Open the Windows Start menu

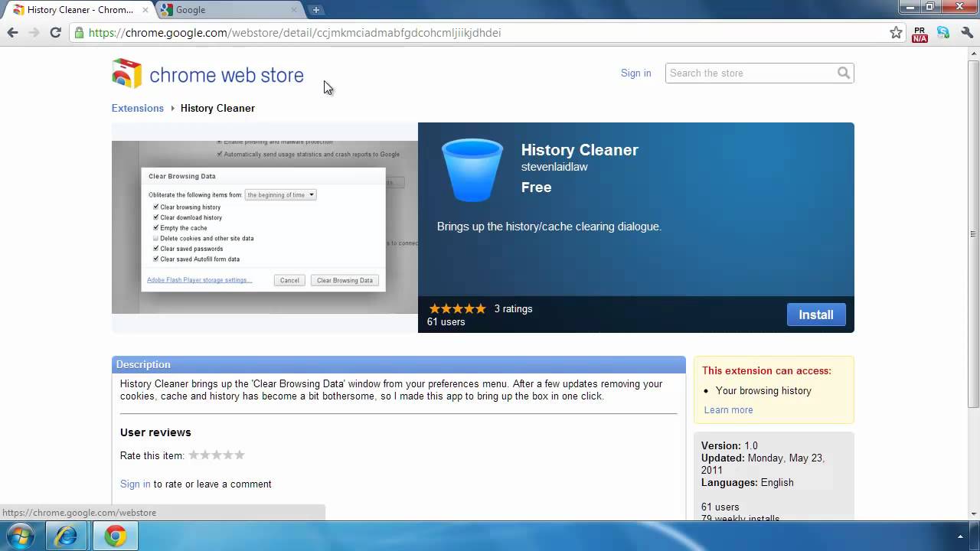(x=21, y=536)
